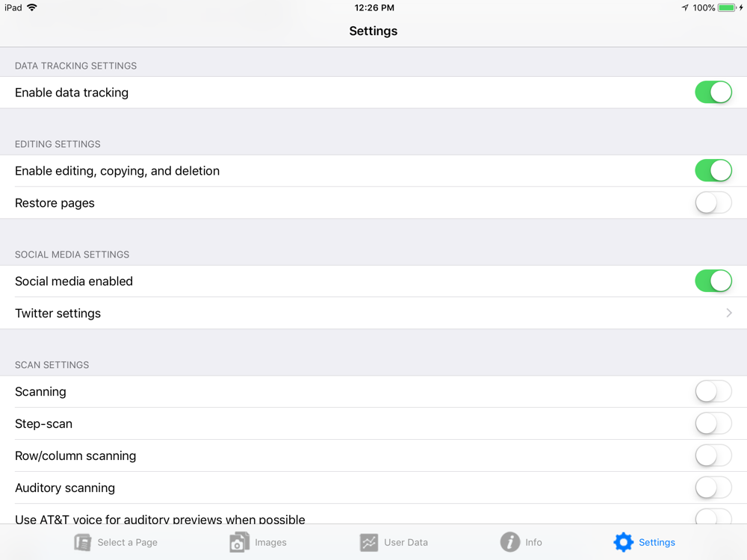Viewport: 747px width, 560px height.
Task: Turn off Social media enabled switch
Action: click(x=713, y=281)
